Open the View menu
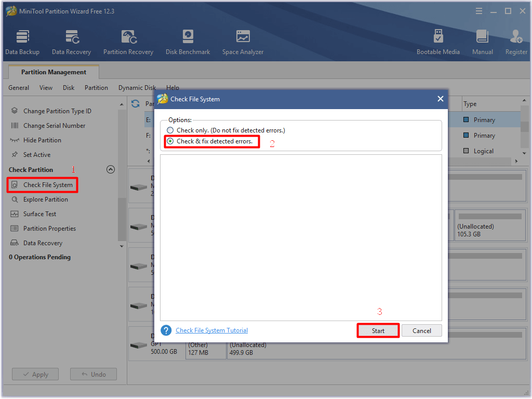 [x=46, y=87]
